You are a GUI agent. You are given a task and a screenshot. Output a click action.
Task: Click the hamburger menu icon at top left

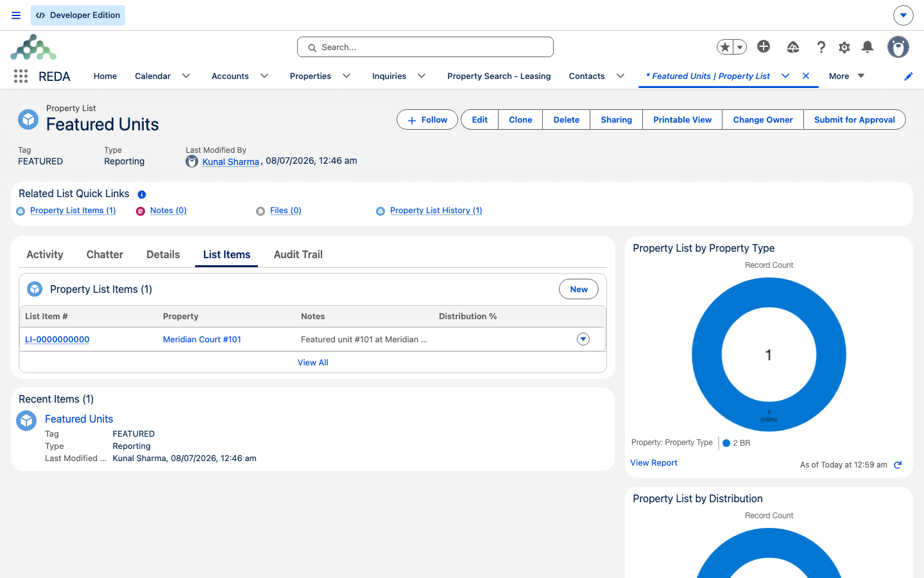16,15
